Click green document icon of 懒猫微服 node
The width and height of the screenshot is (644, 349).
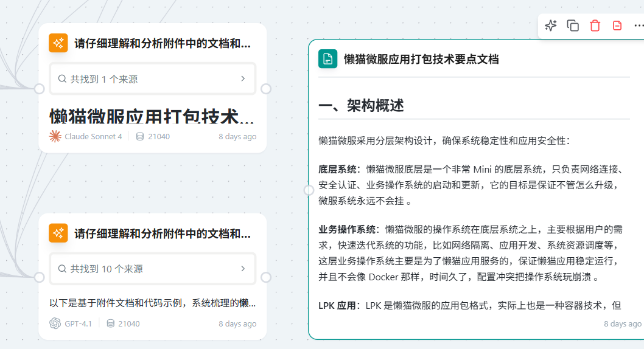click(327, 58)
